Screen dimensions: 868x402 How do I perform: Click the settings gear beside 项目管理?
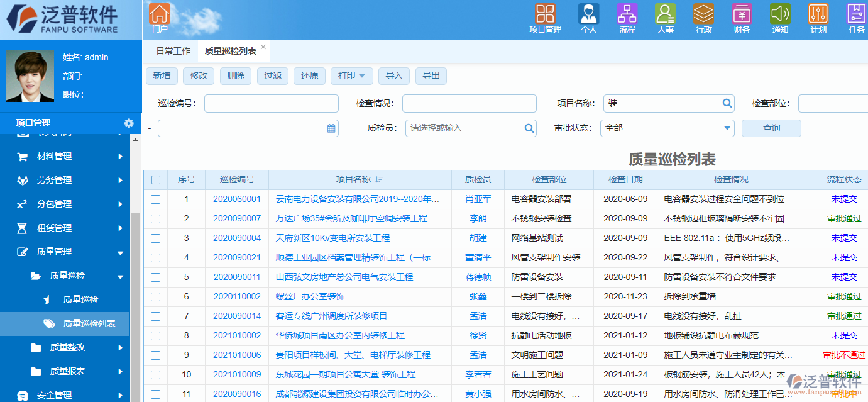(129, 123)
